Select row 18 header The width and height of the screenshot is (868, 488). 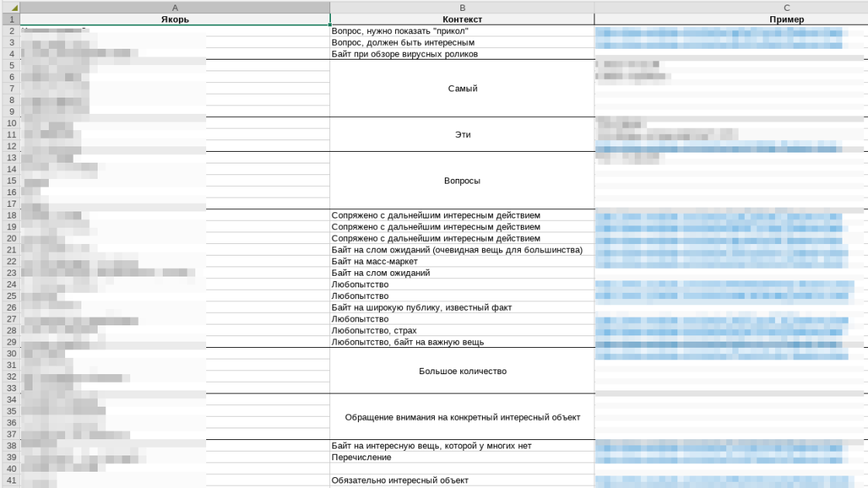11,215
